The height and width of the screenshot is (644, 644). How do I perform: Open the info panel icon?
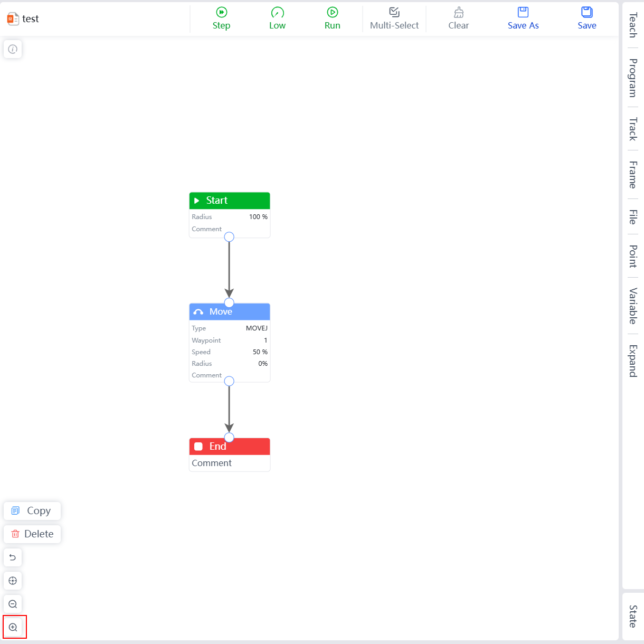click(13, 49)
